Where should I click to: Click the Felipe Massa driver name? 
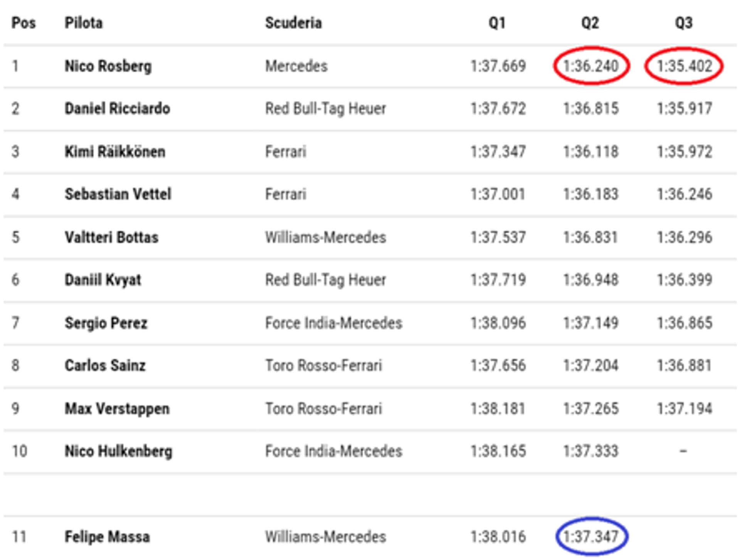(107, 537)
